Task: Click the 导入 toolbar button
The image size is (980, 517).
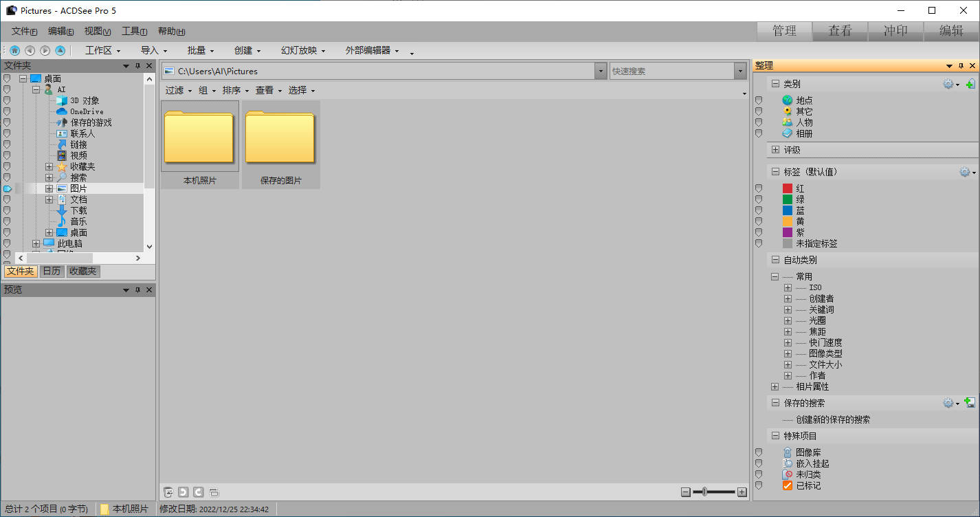Action: tap(154, 50)
